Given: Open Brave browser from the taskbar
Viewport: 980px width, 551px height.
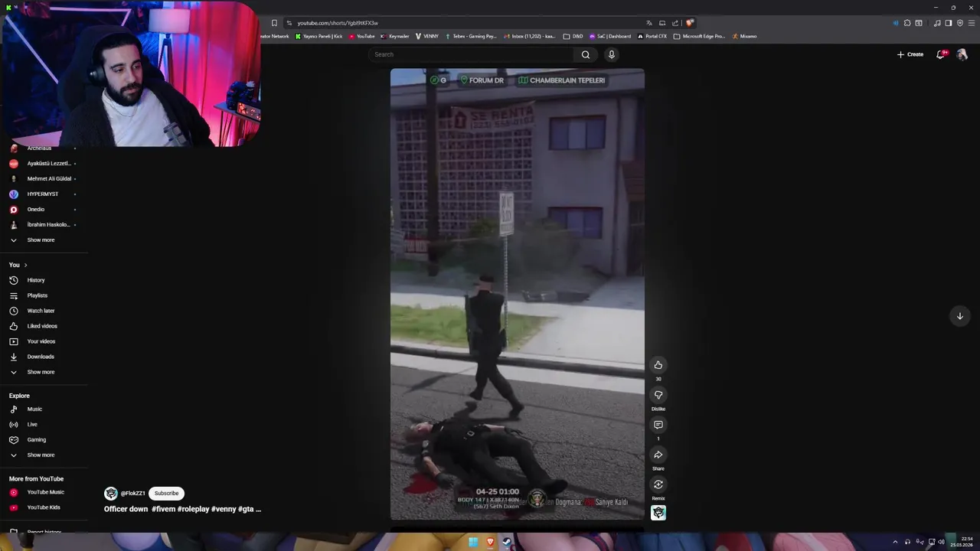Looking at the screenshot, I should pyautogui.click(x=490, y=543).
